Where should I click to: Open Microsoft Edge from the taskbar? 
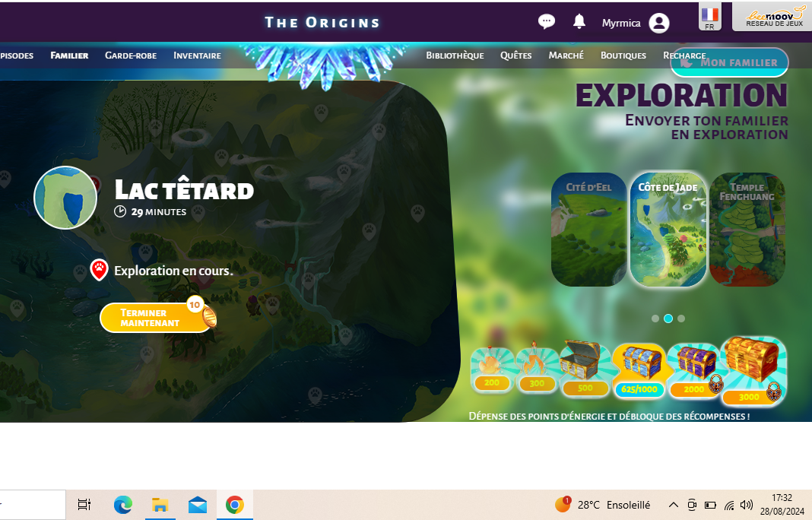click(x=122, y=505)
